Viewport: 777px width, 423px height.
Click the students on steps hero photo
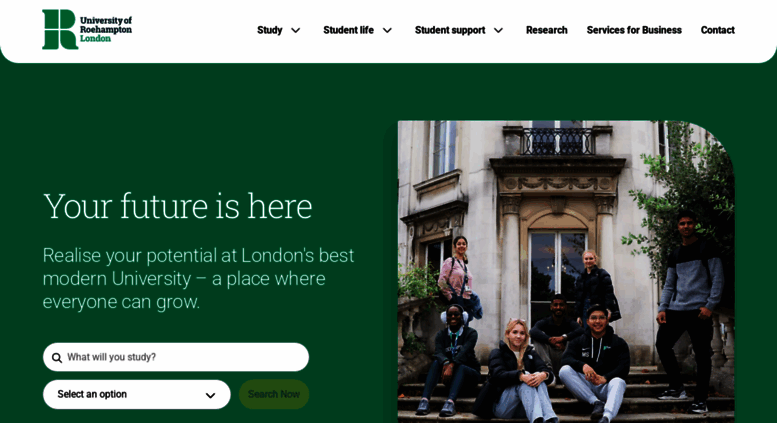click(x=566, y=271)
